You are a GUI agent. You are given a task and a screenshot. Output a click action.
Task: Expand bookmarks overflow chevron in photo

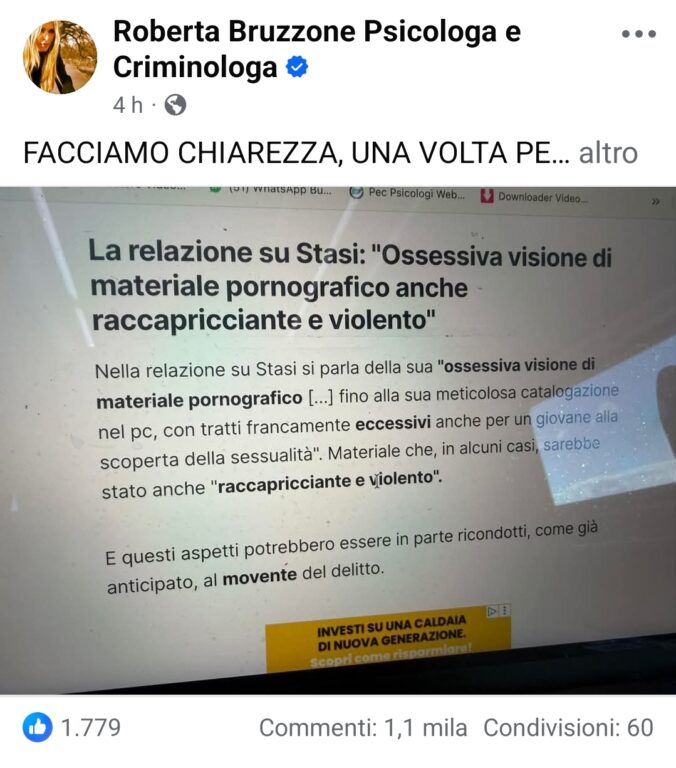656,201
